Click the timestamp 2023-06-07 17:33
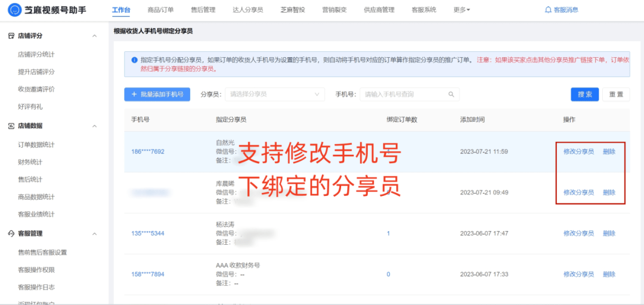644x305 pixels. click(x=484, y=274)
